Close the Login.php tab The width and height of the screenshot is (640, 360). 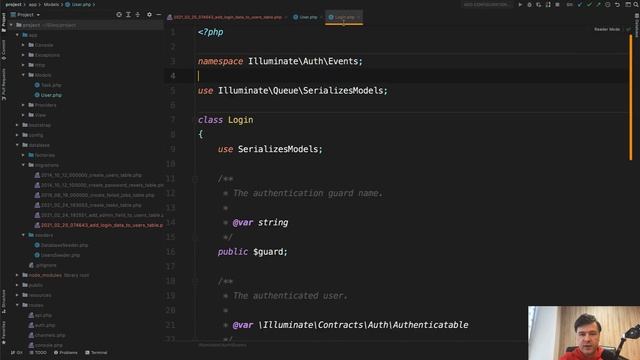[359, 17]
